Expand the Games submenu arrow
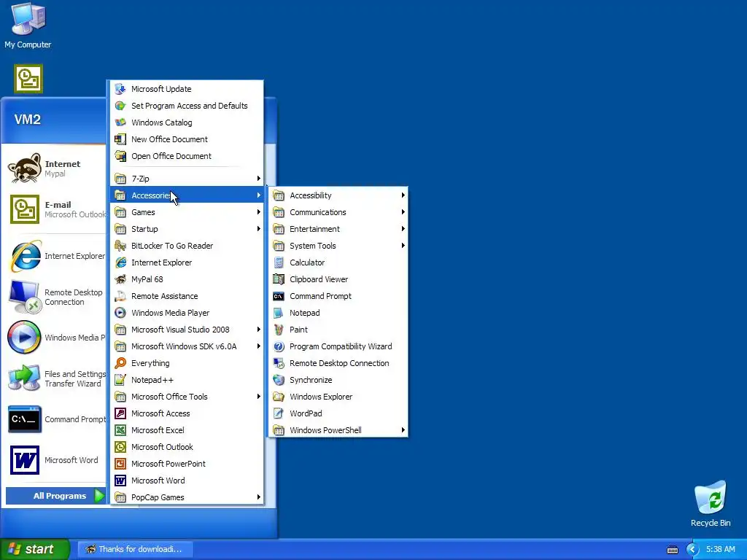Image resolution: width=747 pixels, height=560 pixels. coord(259,212)
